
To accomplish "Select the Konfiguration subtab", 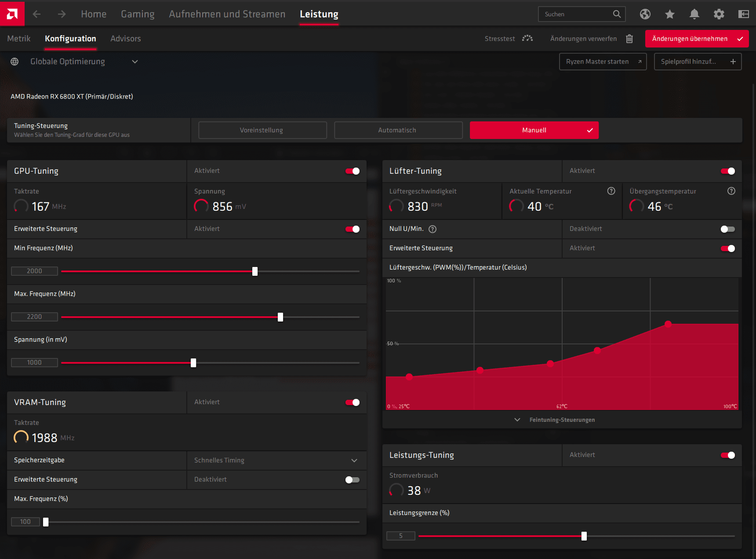I will pos(70,39).
